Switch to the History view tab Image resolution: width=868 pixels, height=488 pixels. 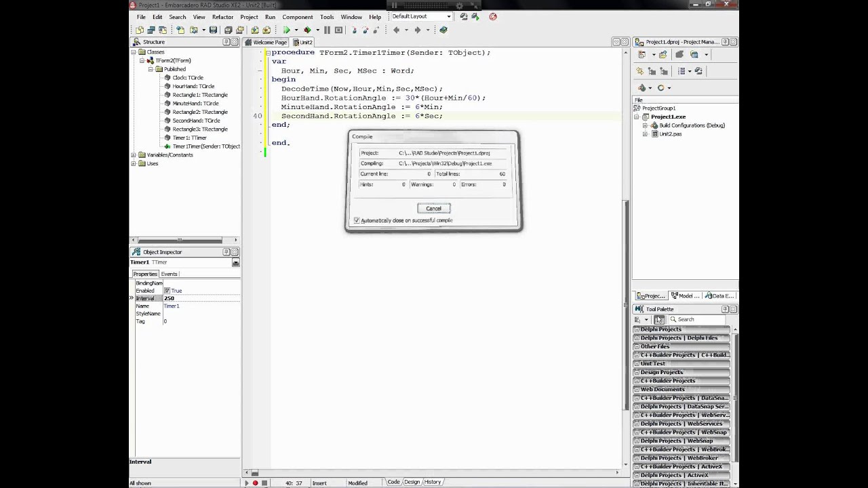tap(432, 482)
